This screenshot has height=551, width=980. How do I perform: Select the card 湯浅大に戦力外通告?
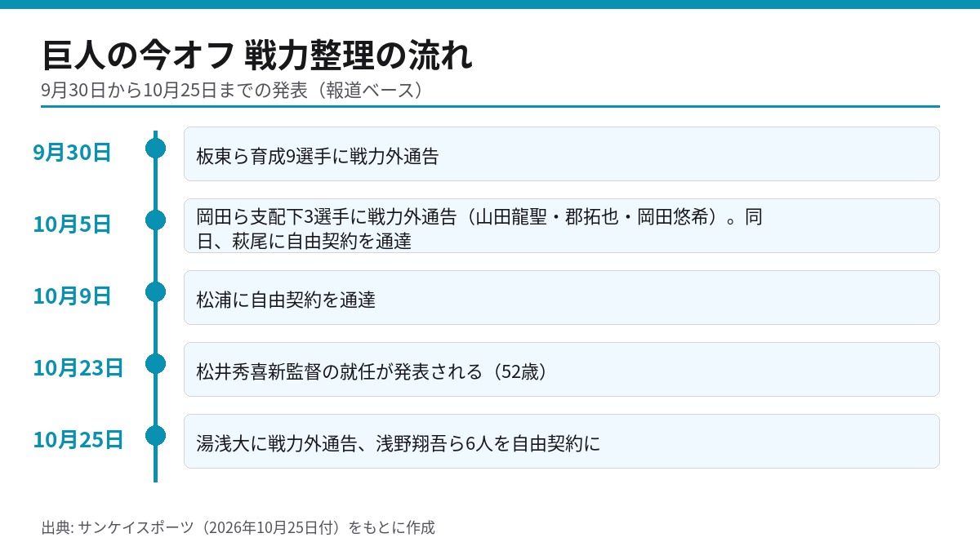[562, 441]
